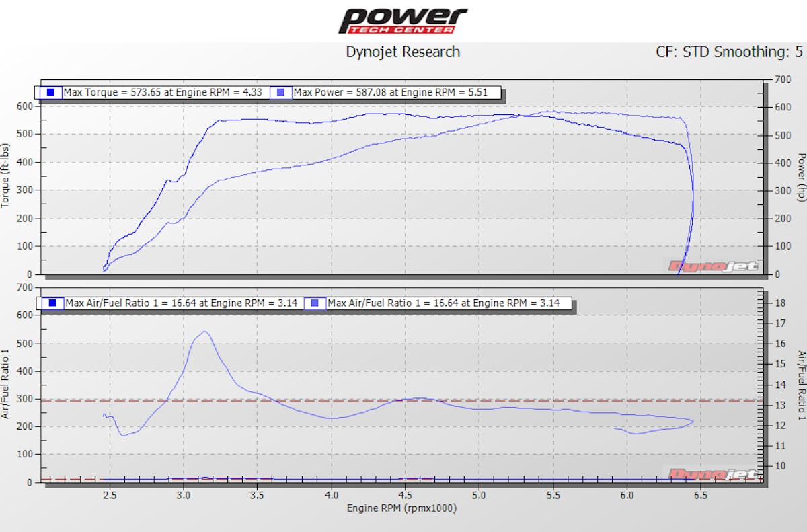The image size is (807, 532).
Task: Click the CF: STD Smoothing: 5 text
Action: point(729,52)
